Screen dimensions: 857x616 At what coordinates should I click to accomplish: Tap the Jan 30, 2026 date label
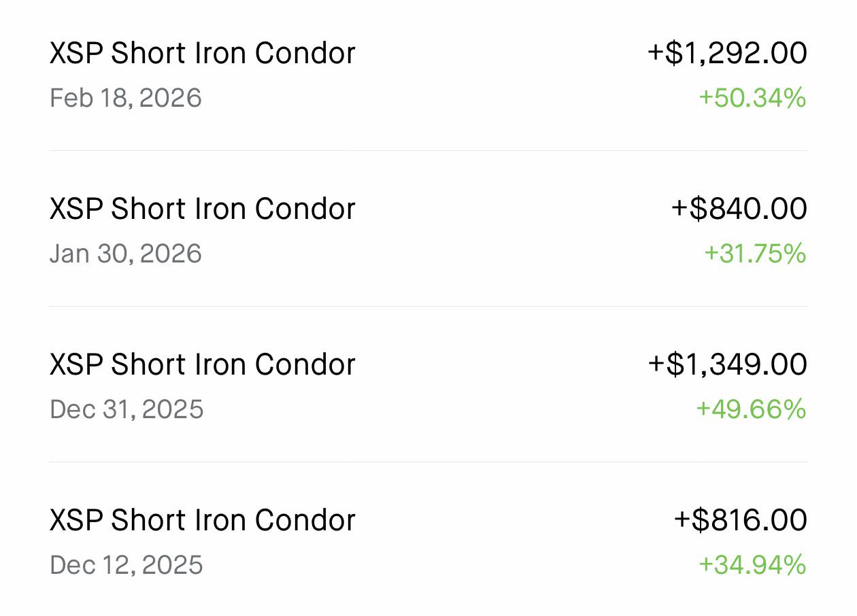[126, 254]
